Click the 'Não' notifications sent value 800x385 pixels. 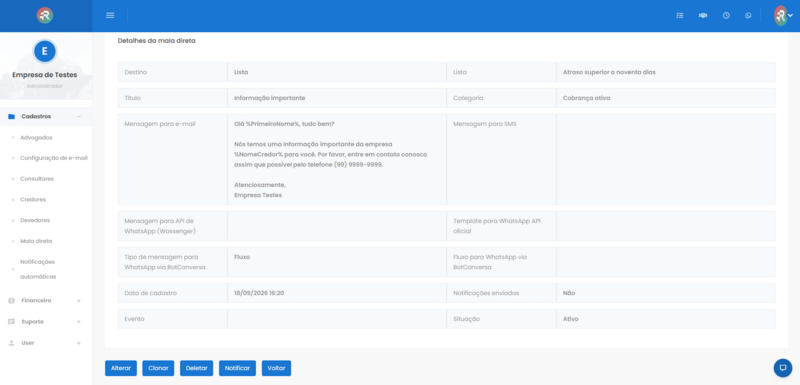tap(569, 293)
